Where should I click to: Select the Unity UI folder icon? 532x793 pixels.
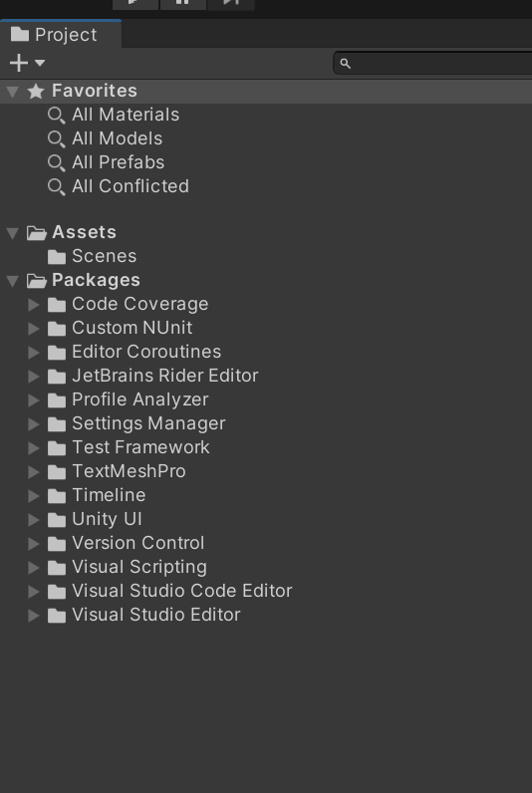point(57,519)
